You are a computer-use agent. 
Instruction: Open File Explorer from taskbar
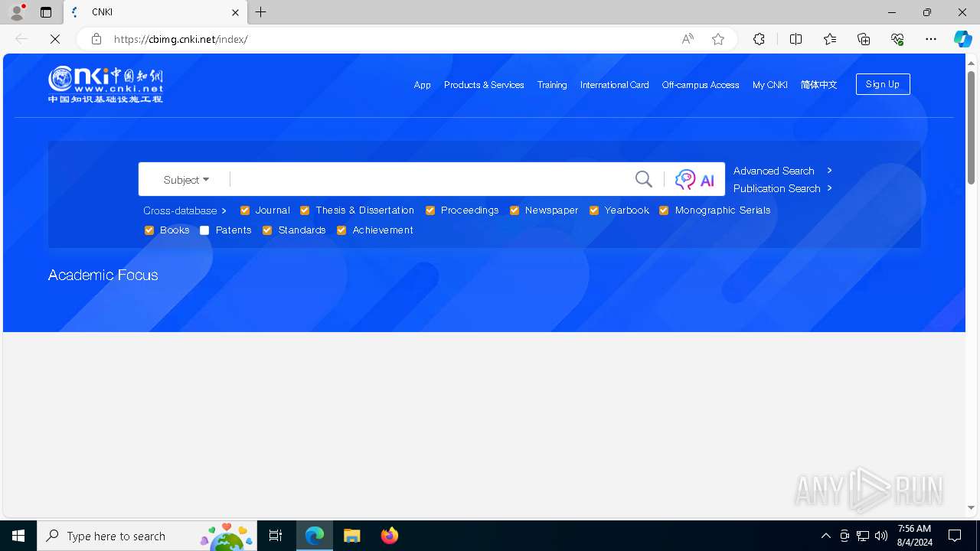pos(352,536)
